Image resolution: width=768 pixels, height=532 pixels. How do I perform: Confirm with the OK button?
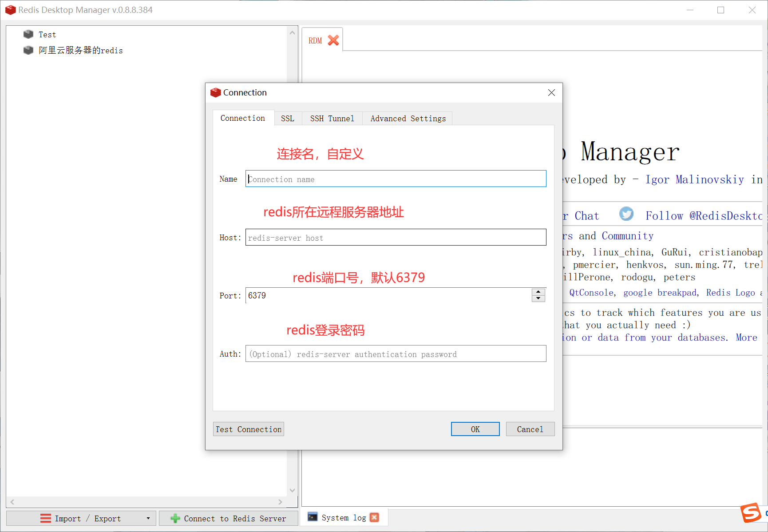coord(475,429)
